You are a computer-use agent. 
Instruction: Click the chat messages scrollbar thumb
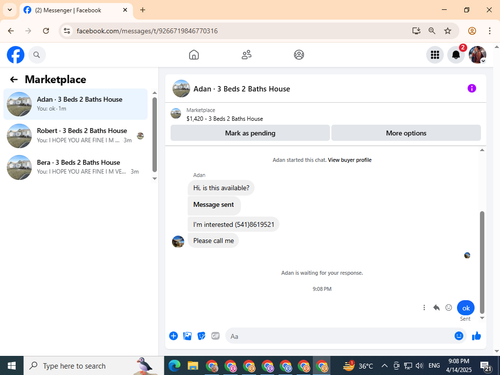pyautogui.click(x=482, y=262)
